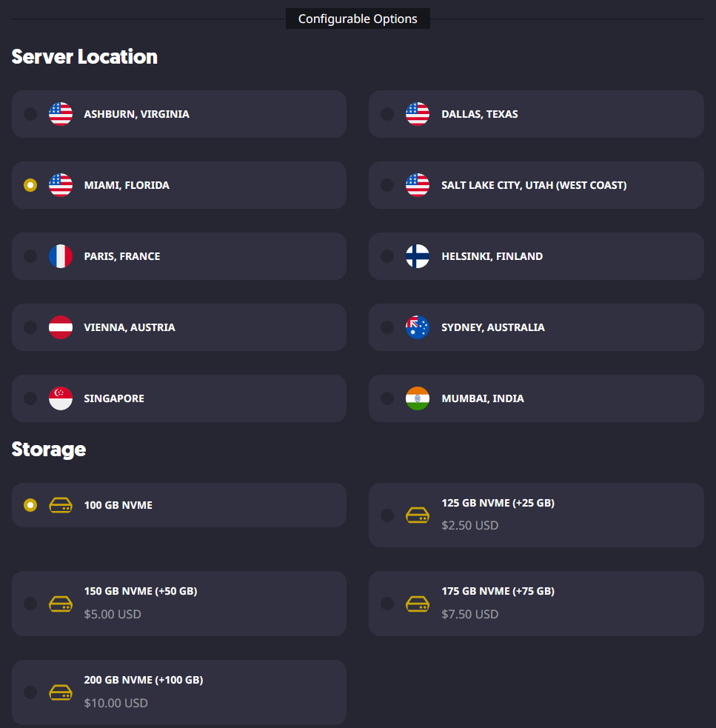This screenshot has height=728, width=716.
Task: Click the Helsinki, Finland location label
Action: click(x=492, y=256)
